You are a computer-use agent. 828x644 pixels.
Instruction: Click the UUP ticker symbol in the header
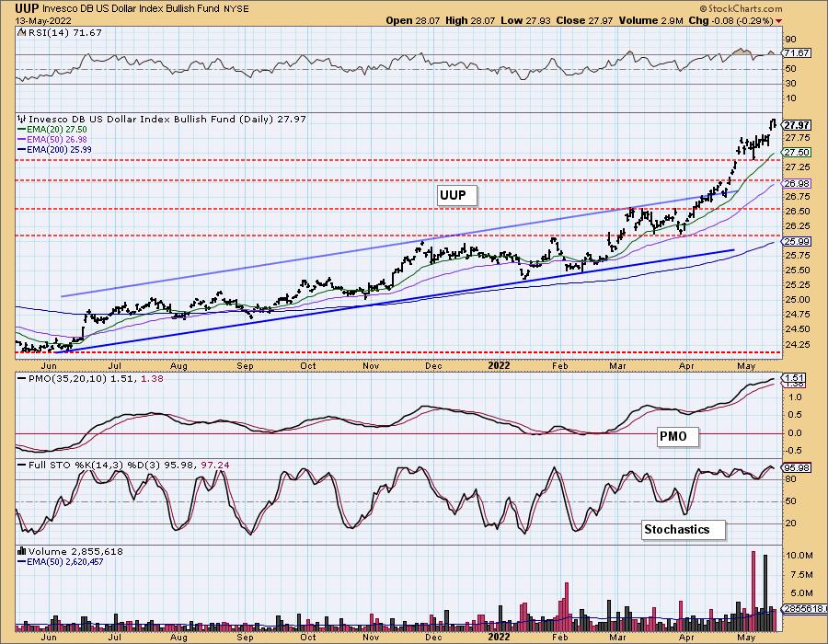point(27,8)
